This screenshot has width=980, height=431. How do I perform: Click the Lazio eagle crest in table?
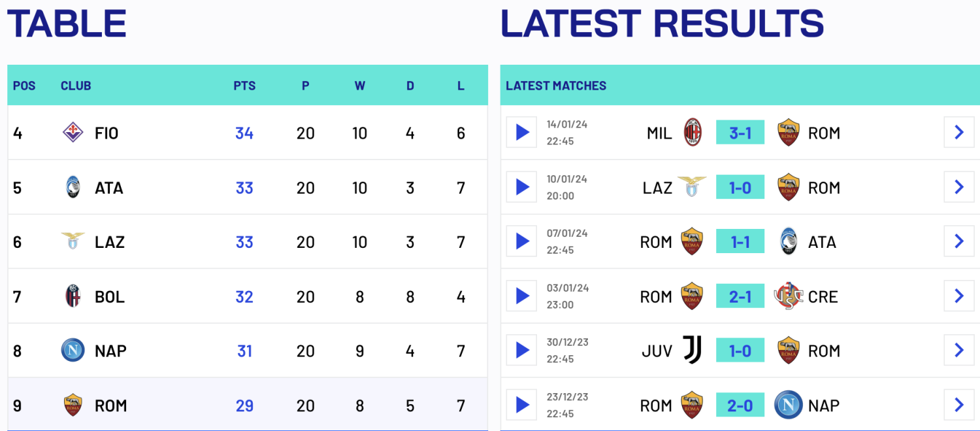point(73,242)
